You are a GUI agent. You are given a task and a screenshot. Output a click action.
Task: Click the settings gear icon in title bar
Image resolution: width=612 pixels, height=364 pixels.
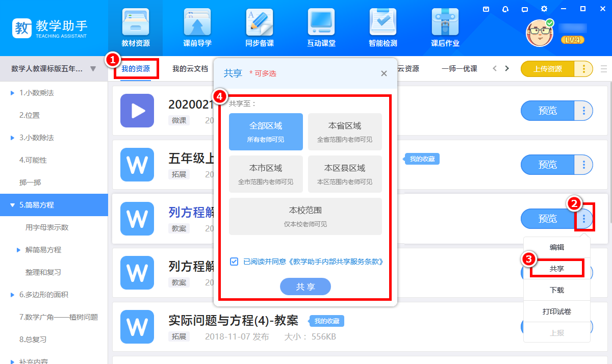(x=544, y=9)
